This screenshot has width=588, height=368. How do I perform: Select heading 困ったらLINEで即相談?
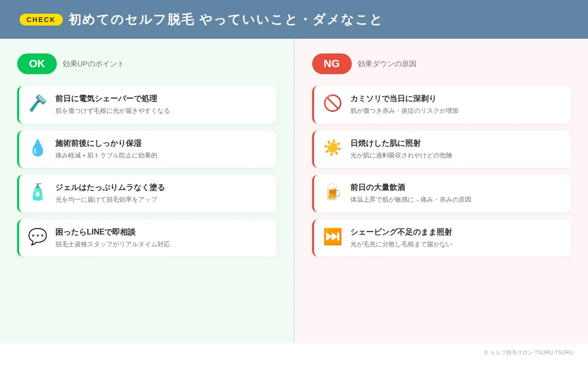(x=95, y=232)
